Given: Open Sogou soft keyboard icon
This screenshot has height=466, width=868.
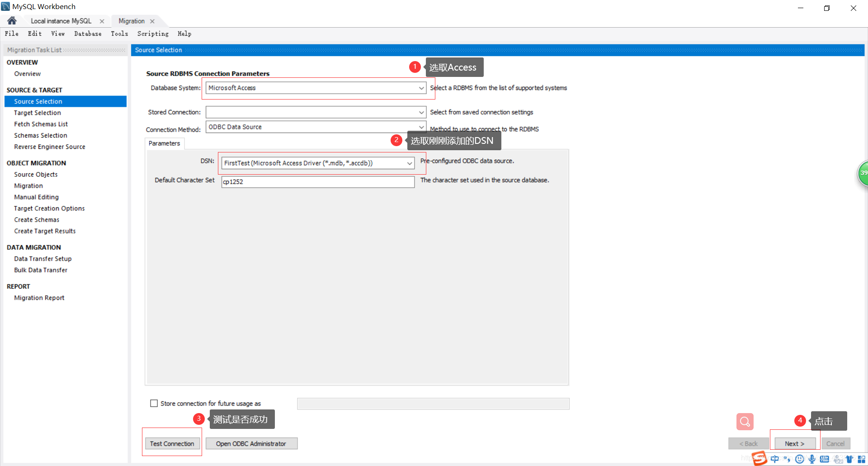Looking at the screenshot, I should [x=824, y=459].
